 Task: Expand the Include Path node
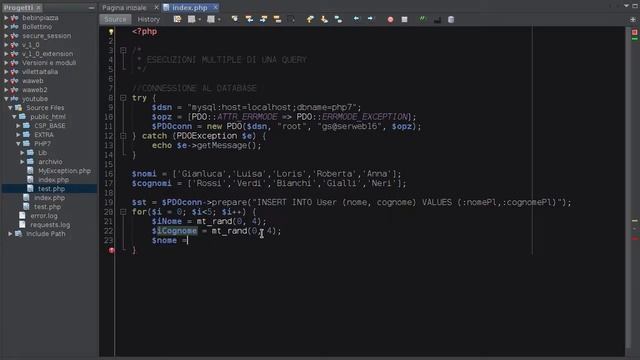(10, 234)
